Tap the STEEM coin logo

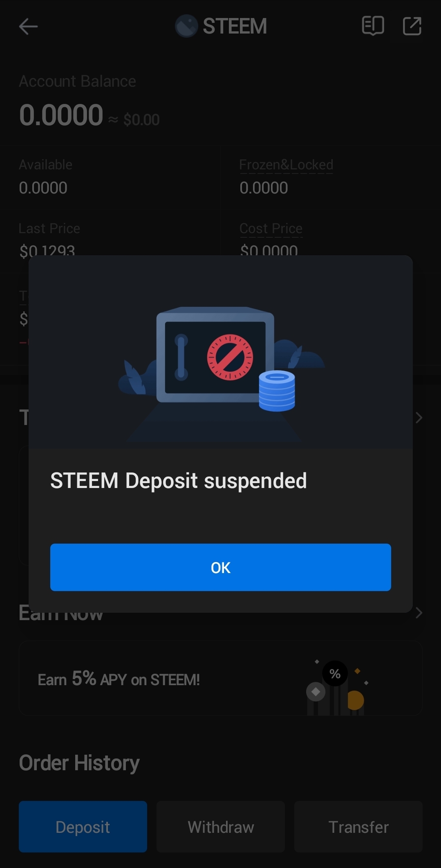pyautogui.click(x=186, y=26)
